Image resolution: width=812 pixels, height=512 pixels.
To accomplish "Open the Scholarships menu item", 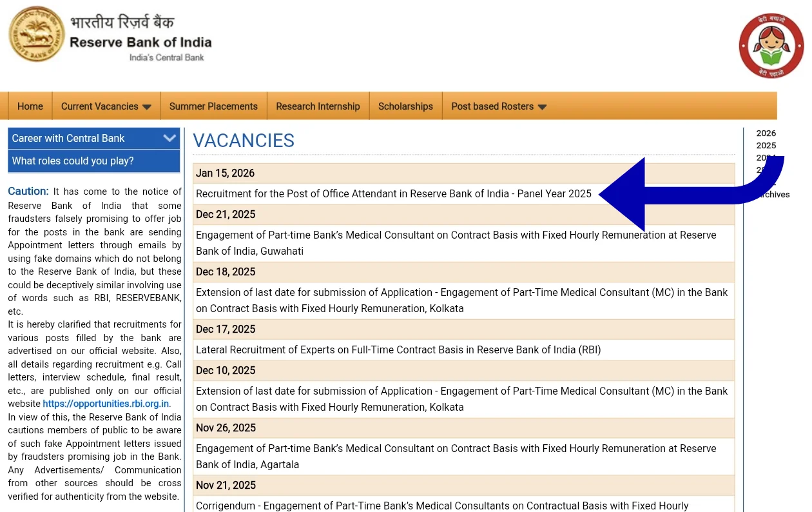I will [405, 106].
